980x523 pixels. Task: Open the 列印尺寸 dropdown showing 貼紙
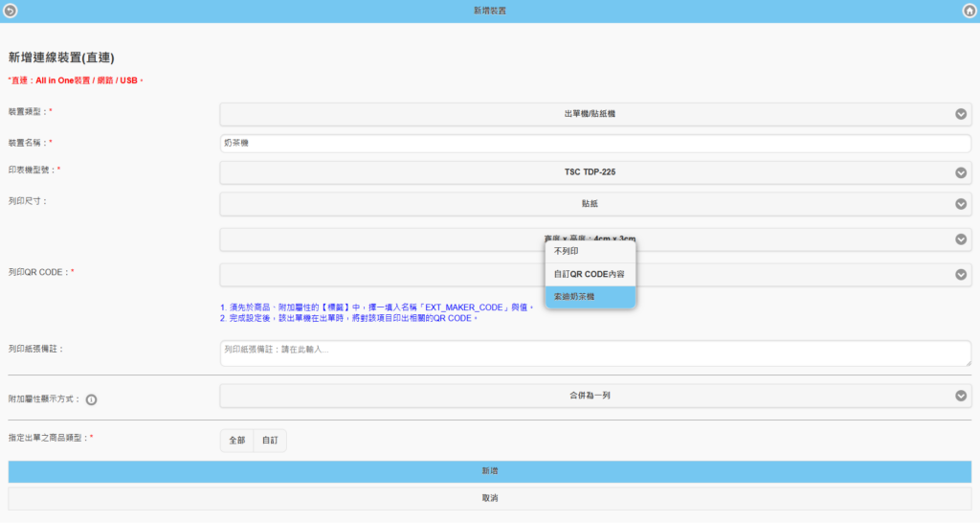(595, 204)
